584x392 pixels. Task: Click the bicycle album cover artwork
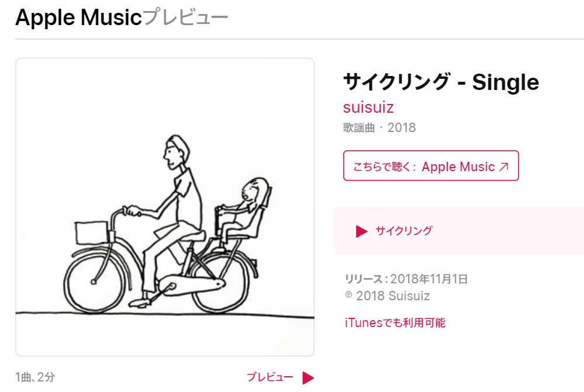click(x=165, y=207)
